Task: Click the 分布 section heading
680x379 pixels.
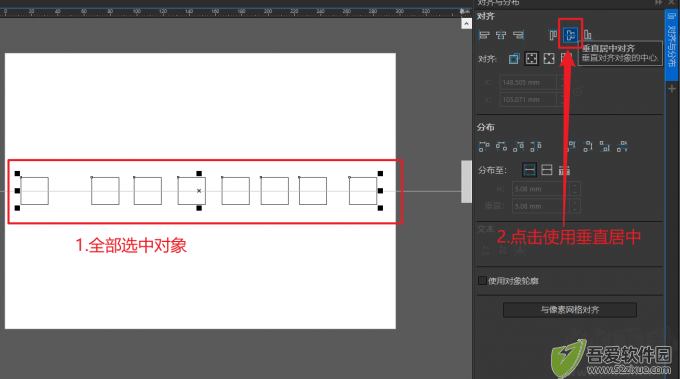Action: point(486,127)
